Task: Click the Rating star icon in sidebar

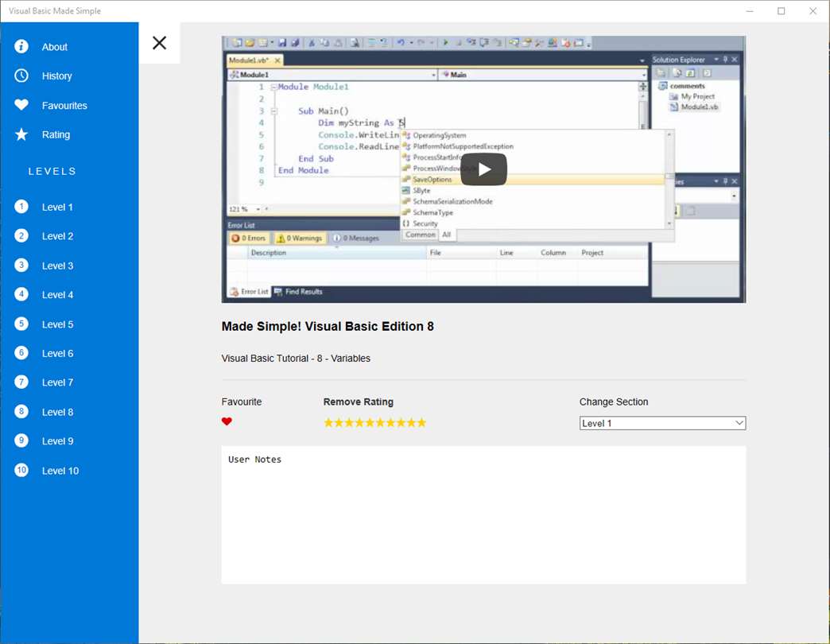Action: pyautogui.click(x=21, y=134)
